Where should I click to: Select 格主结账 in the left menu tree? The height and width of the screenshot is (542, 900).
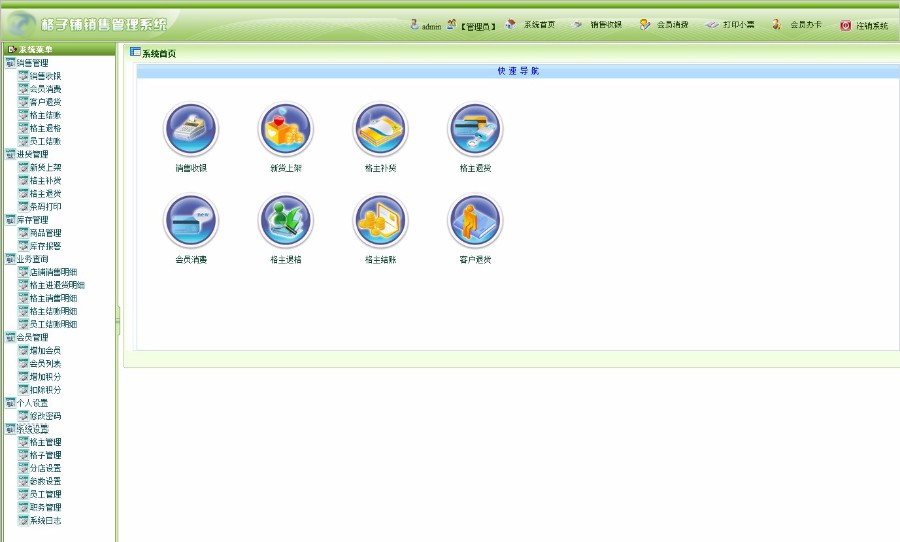point(45,115)
